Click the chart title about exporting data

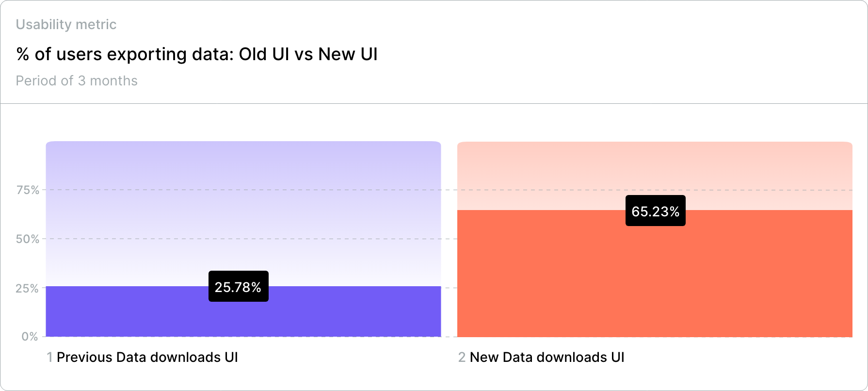[197, 54]
